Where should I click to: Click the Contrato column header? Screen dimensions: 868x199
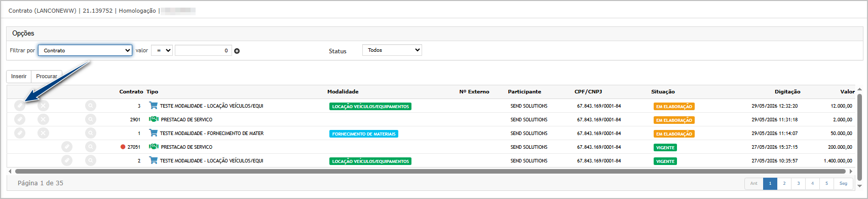pyautogui.click(x=131, y=92)
